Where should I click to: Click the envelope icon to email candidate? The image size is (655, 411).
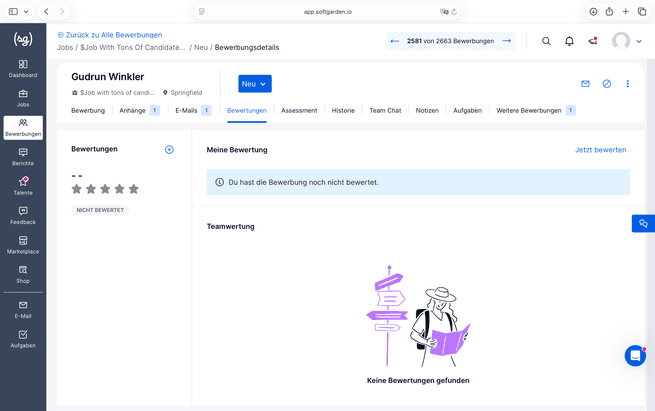(x=585, y=84)
